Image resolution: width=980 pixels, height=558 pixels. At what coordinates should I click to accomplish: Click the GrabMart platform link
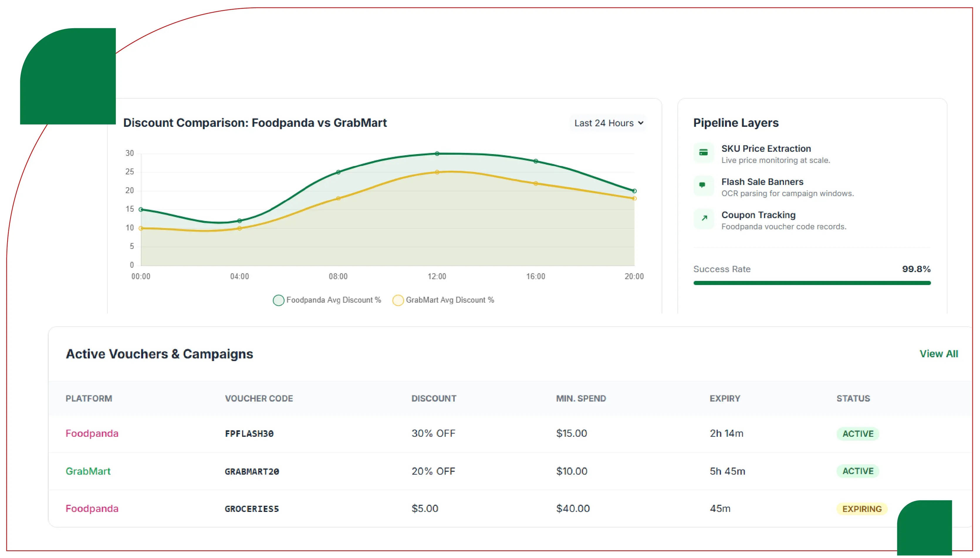pos(88,471)
